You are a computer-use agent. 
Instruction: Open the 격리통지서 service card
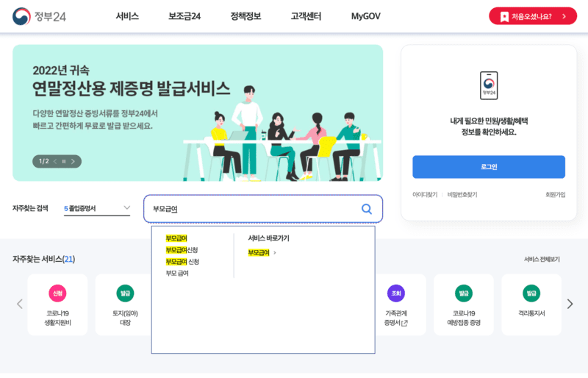pyautogui.click(x=531, y=304)
